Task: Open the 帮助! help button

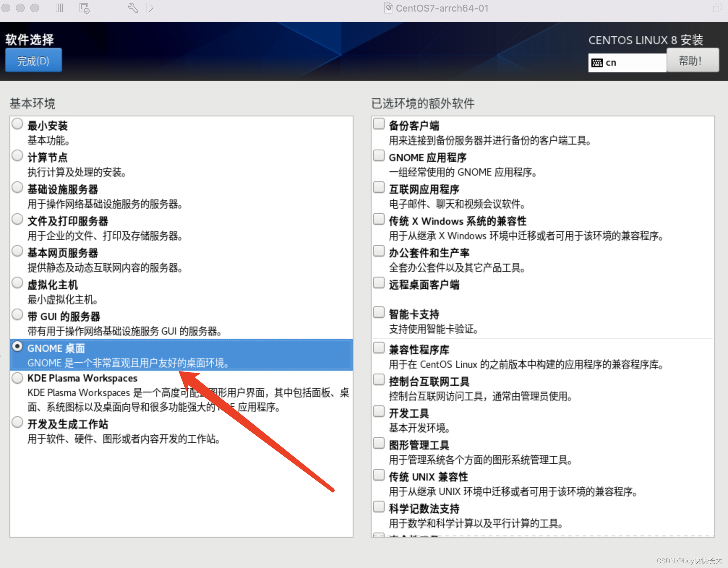Action: coord(693,60)
